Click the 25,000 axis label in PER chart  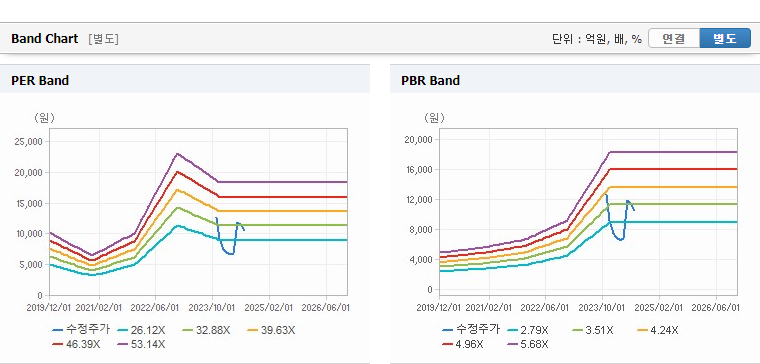click(29, 142)
